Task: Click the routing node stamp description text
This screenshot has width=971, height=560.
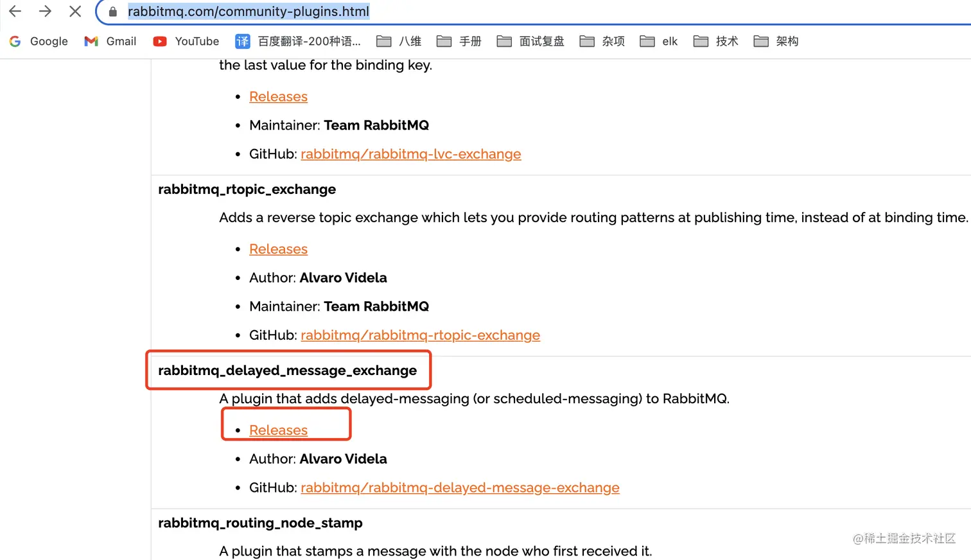Action: click(x=435, y=551)
